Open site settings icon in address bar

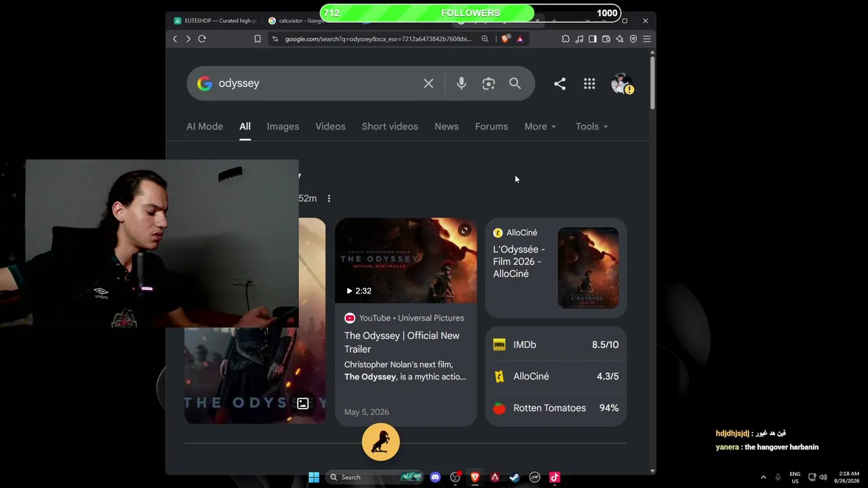(x=275, y=39)
